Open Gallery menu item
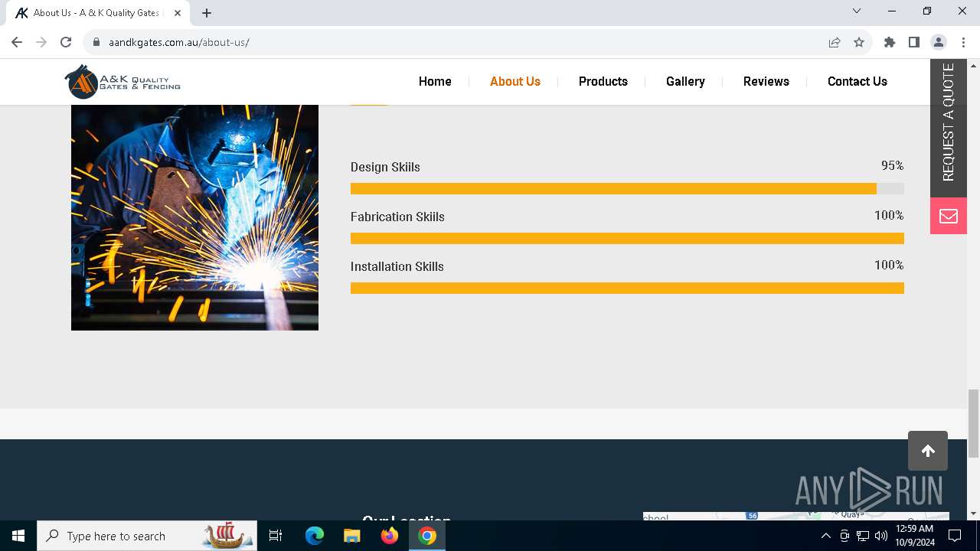The width and height of the screenshot is (980, 551). (685, 81)
